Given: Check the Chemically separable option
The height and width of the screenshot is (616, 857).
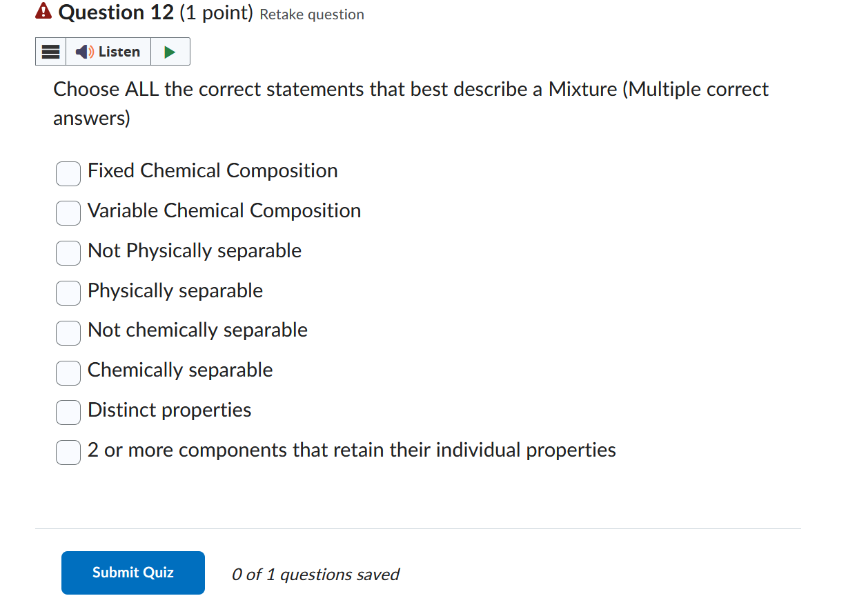Looking at the screenshot, I should [x=68, y=373].
